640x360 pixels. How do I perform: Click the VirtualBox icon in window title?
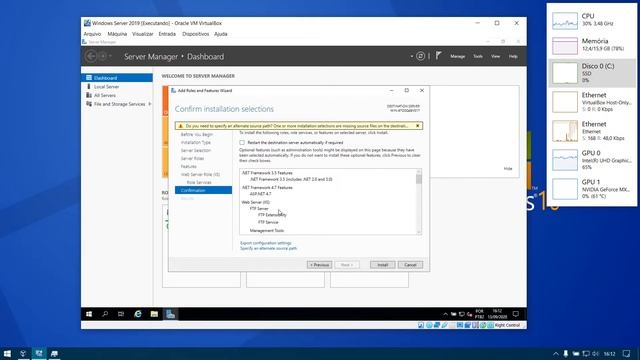[x=87, y=23]
